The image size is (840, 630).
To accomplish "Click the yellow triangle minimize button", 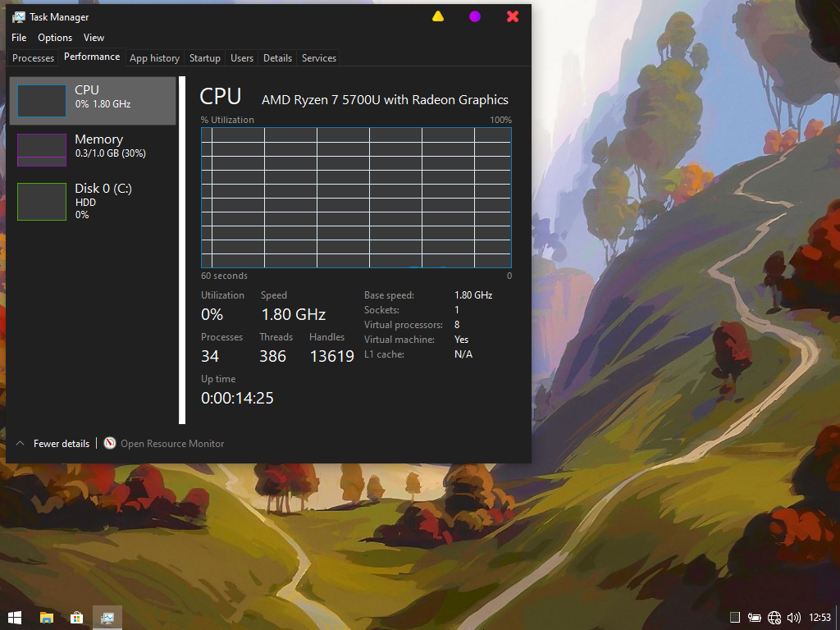I will (x=438, y=16).
